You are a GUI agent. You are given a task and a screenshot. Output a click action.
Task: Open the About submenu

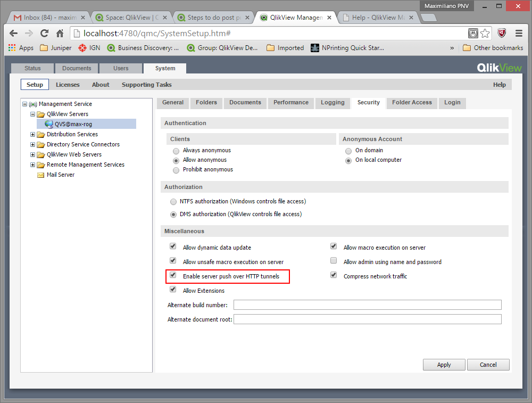101,85
